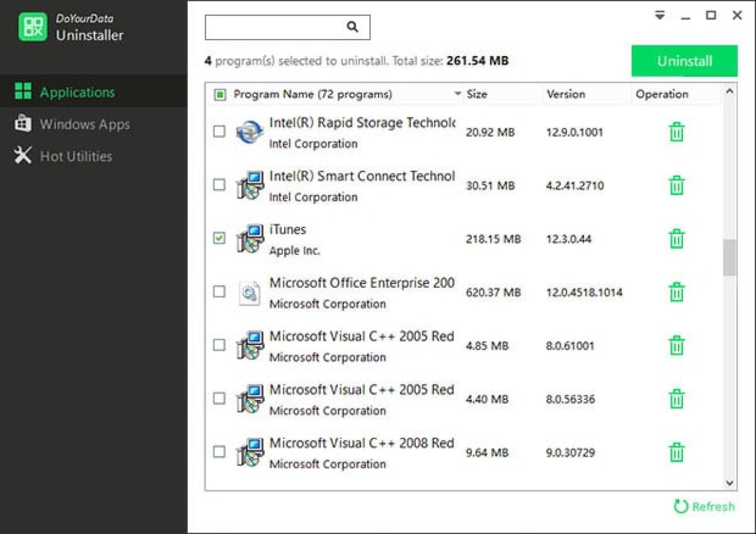Click the scrollbar down chevron
Image resolution: width=756 pixels, height=534 pixels.
tap(729, 482)
